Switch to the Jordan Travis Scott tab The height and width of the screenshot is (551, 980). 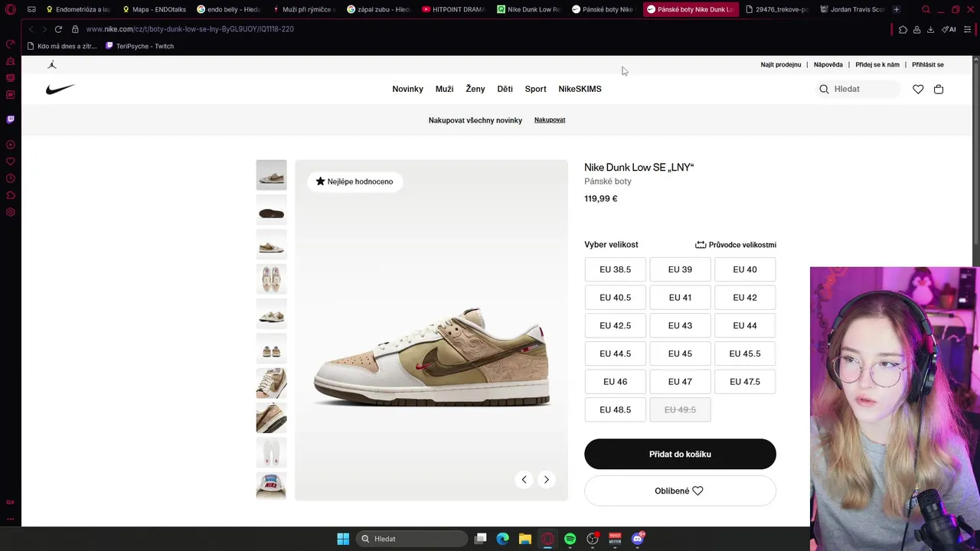(x=852, y=9)
